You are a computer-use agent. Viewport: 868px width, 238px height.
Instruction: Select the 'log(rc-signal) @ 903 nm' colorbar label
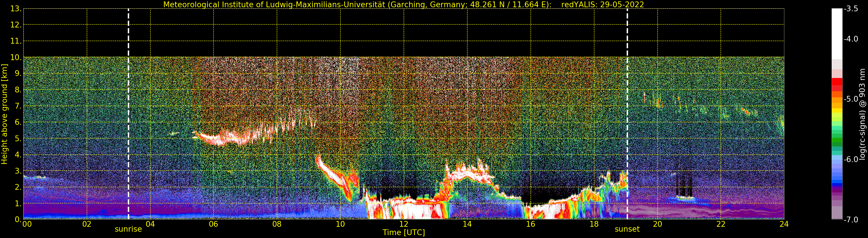pyautogui.click(x=862, y=114)
